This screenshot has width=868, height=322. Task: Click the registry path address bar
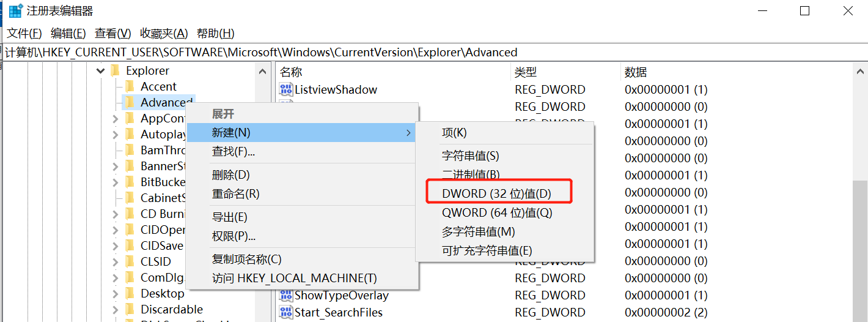click(x=434, y=52)
